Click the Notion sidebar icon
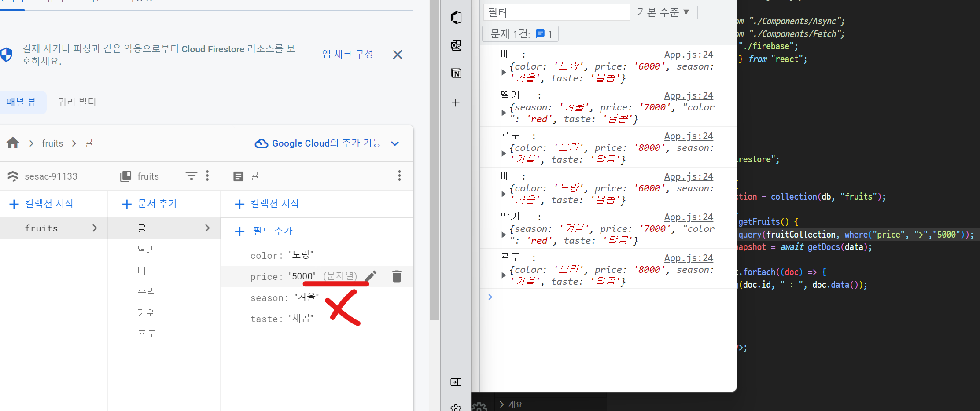The height and width of the screenshot is (411, 980). (456, 73)
